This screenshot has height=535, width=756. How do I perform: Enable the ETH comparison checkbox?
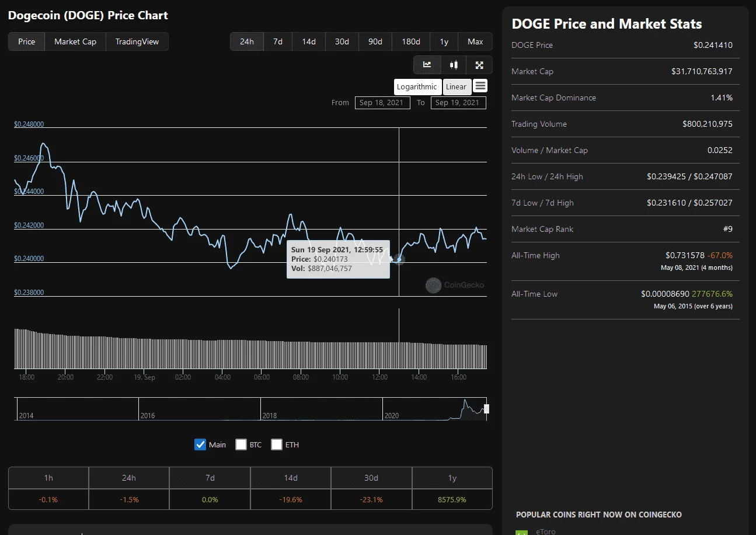pos(277,444)
